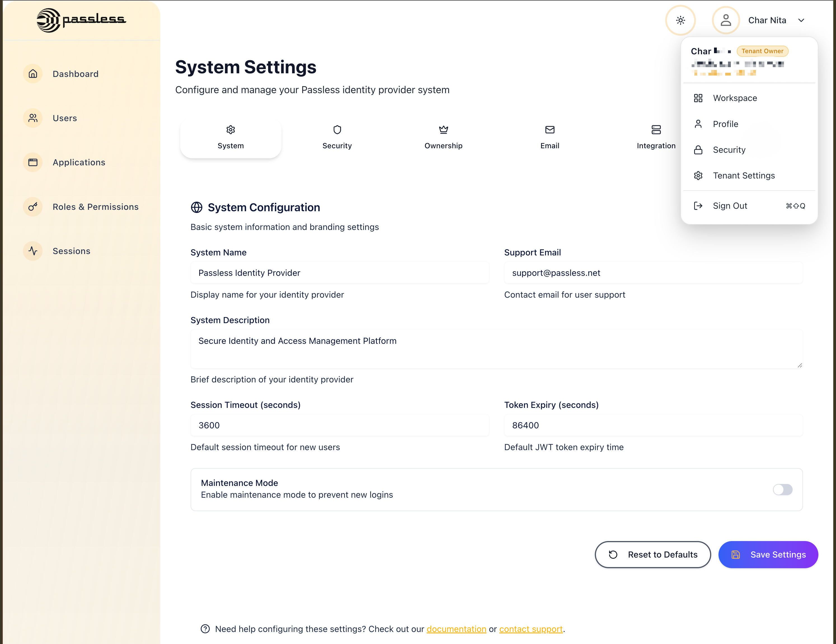The width and height of the screenshot is (836, 644).
Task: Click the text area resize handle
Action: pyautogui.click(x=799, y=365)
